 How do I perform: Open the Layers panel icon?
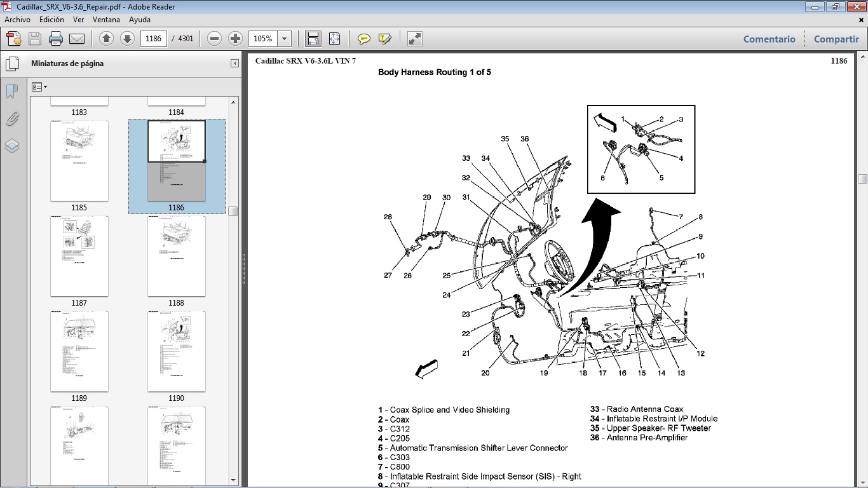point(12,146)
